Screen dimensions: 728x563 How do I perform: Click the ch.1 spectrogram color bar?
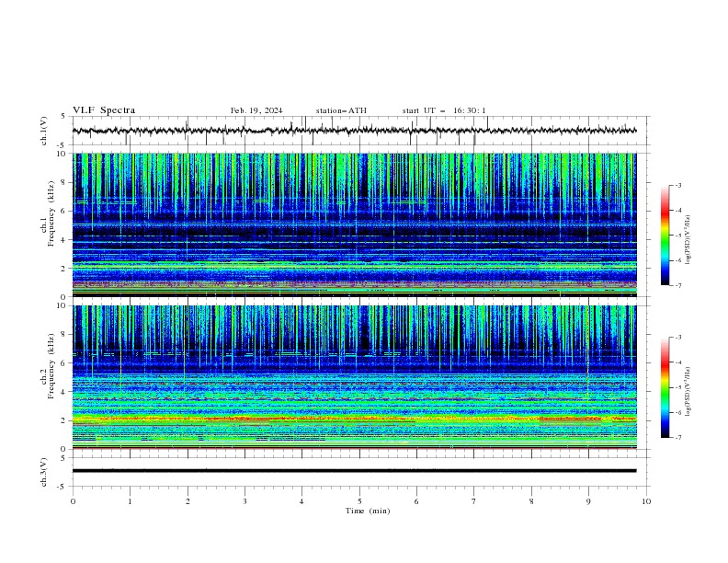pos(665,236)
